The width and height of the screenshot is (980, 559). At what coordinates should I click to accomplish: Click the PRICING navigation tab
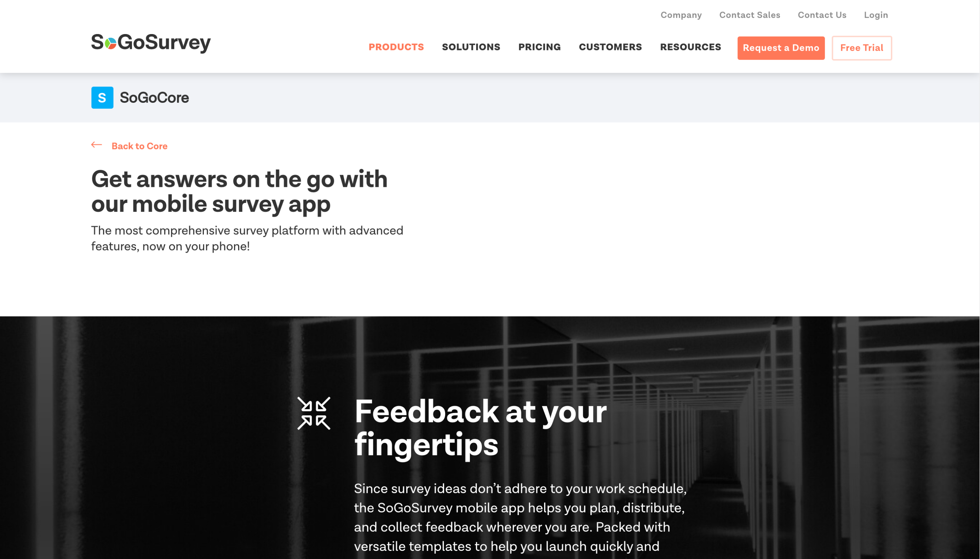(x=539, y=47)
